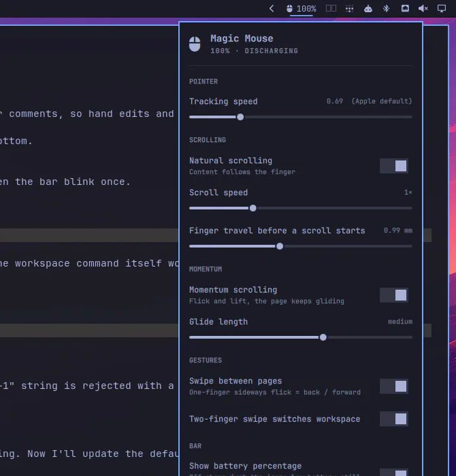Open the memory chip monitor icon
The width and height of the screenshot is (456, 476).
coord(405,8)
